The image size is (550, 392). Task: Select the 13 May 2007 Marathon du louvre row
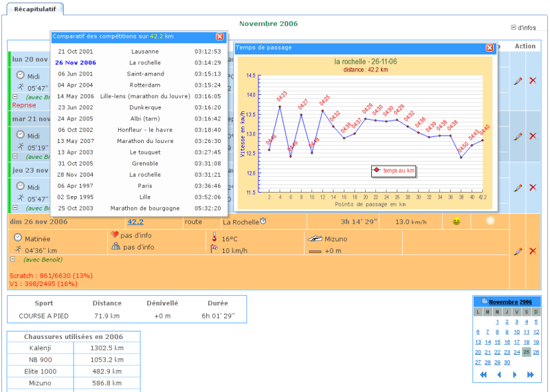pos(140,141)
